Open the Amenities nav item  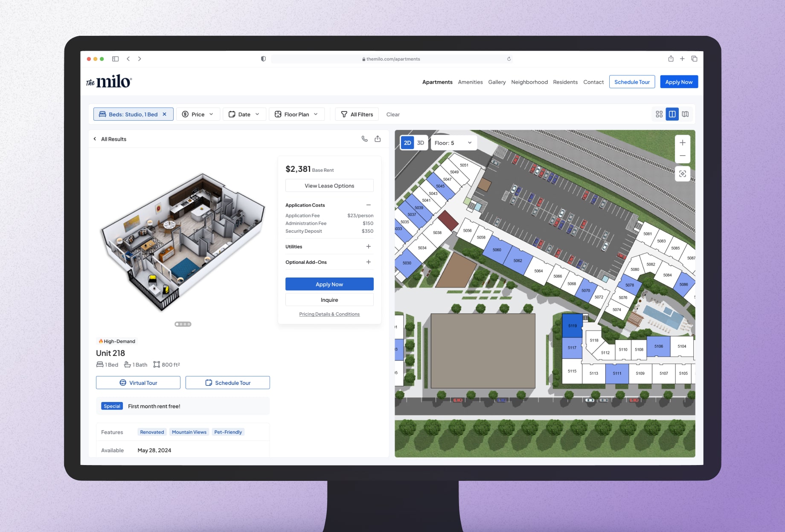point(470,82)
